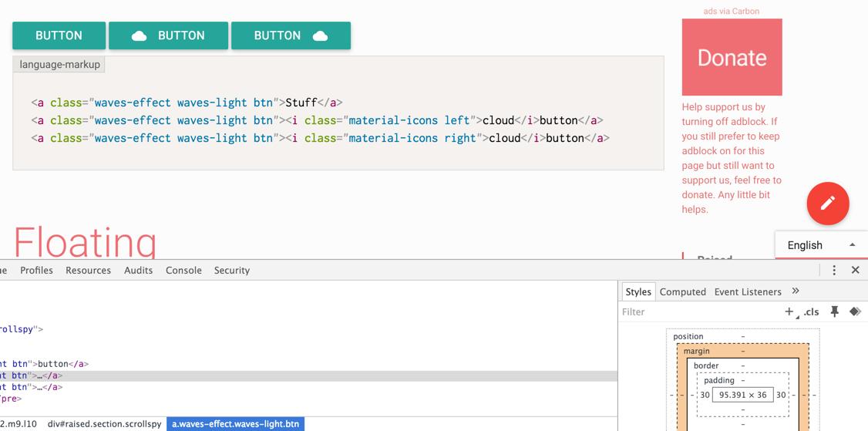Click the ads via Carbon link

(731, 12)
